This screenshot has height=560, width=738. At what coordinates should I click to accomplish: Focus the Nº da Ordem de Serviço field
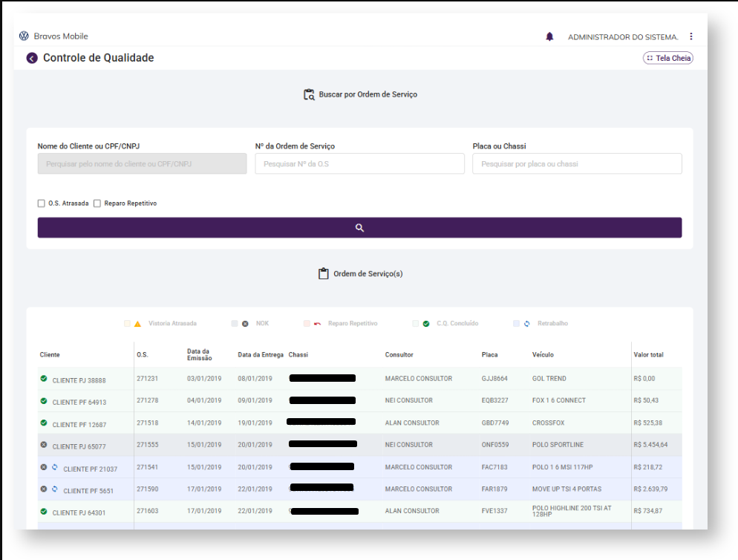tap(359, 164)
